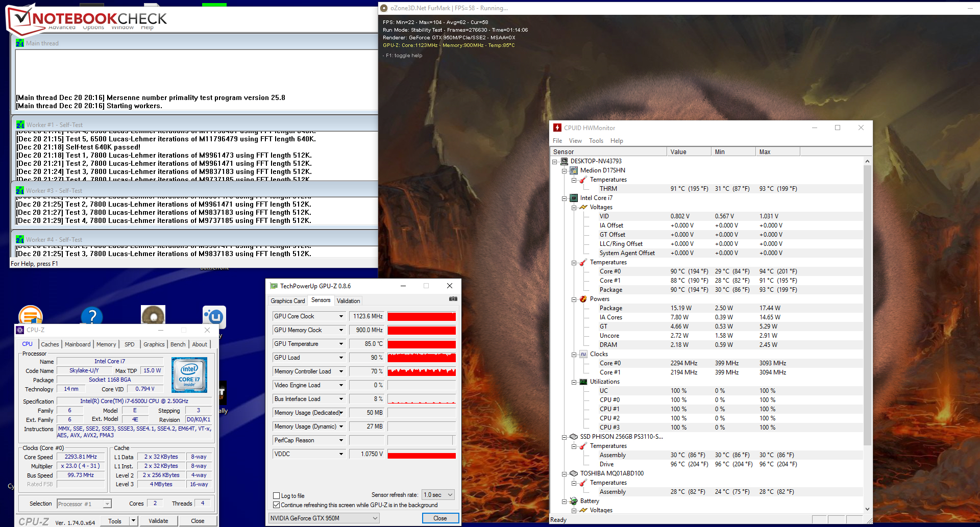Click the Memory Controller Load history graph
Image resolution: width=980 pixels, height=527 pixels.
click(422, 371)
